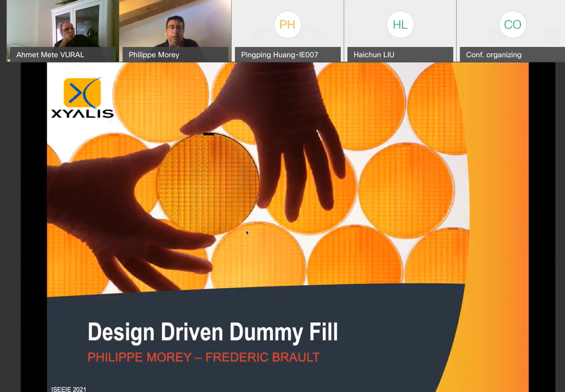Screen dimensions: 565x392
Task: Click the Xyalis orange logo icon
Action: tap(82, 93)
